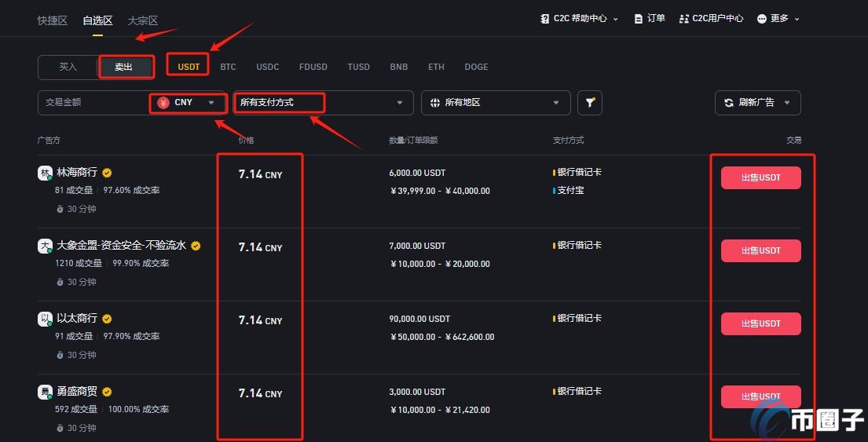This screenshot has height=442, width=868.
Task: Select the BTC coin tab
Action: 228,67
